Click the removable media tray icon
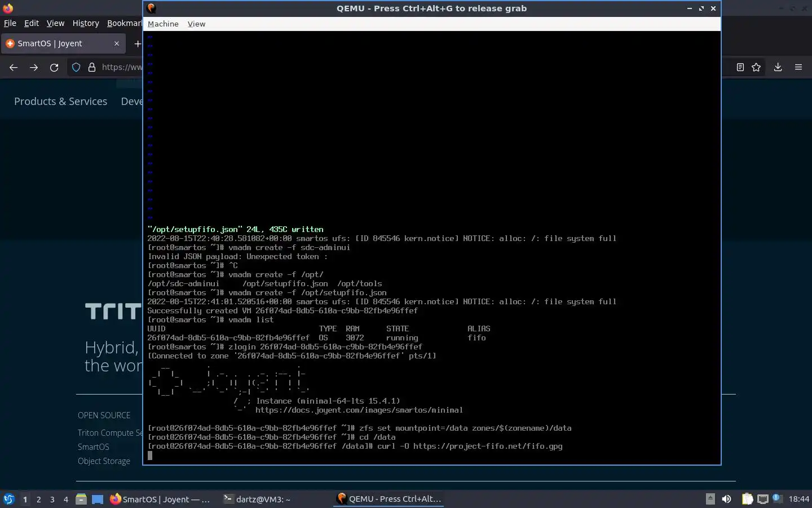The height and width of the screenshot is (508, 812). 710,499
